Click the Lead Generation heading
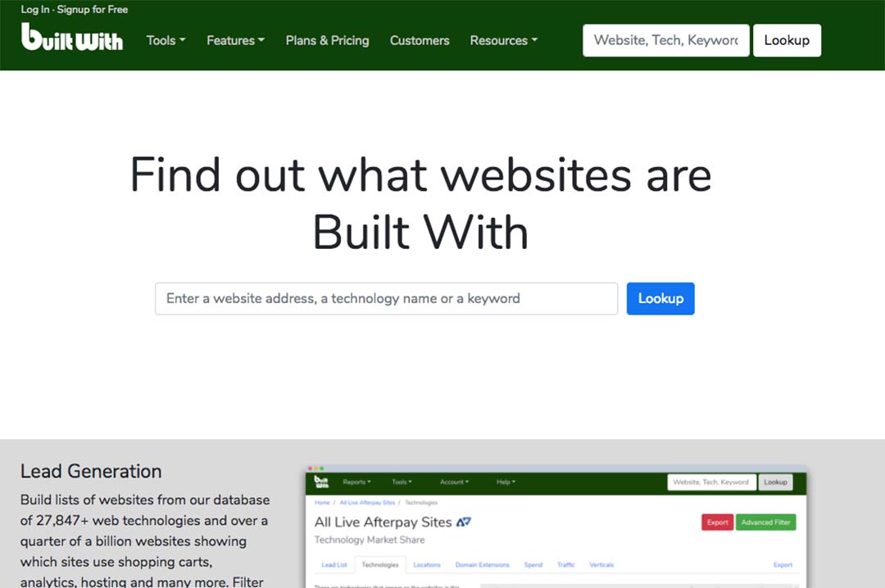 [91, 472]
